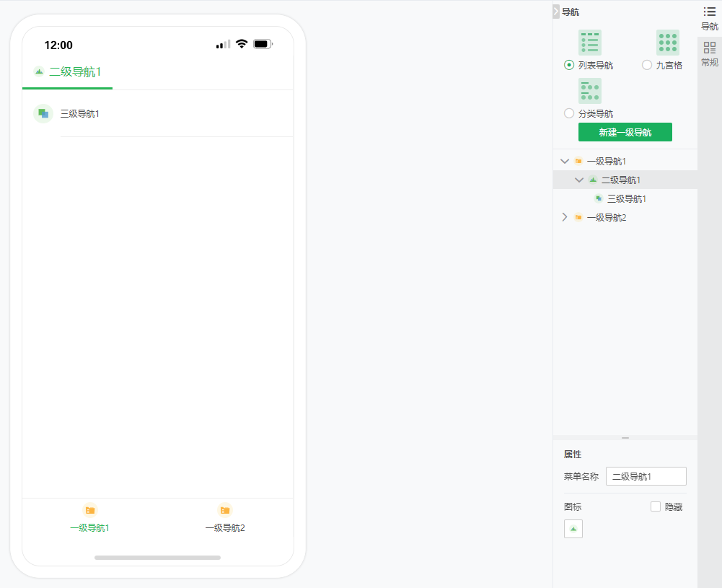The width and height of the screenshot is (722, 588).
Task: Click the green icon color swatch in 属性
Action: [x=573, y=528]
